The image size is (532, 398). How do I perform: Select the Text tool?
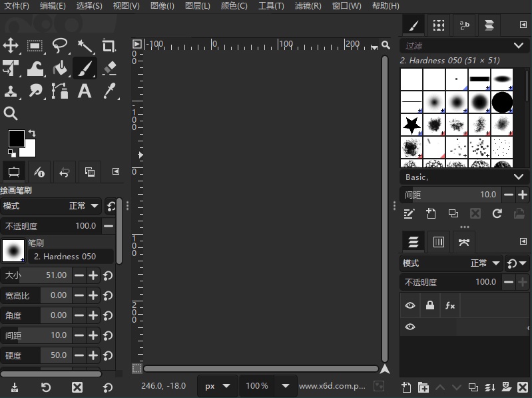(x=85, y=91)
